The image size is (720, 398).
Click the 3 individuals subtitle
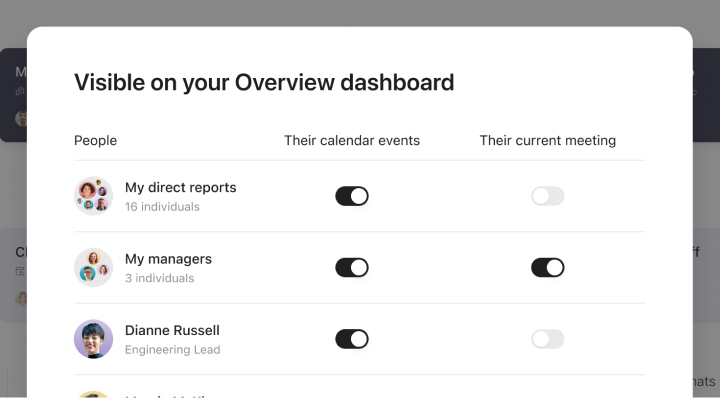pyautogui.click(x=159, y=279)
